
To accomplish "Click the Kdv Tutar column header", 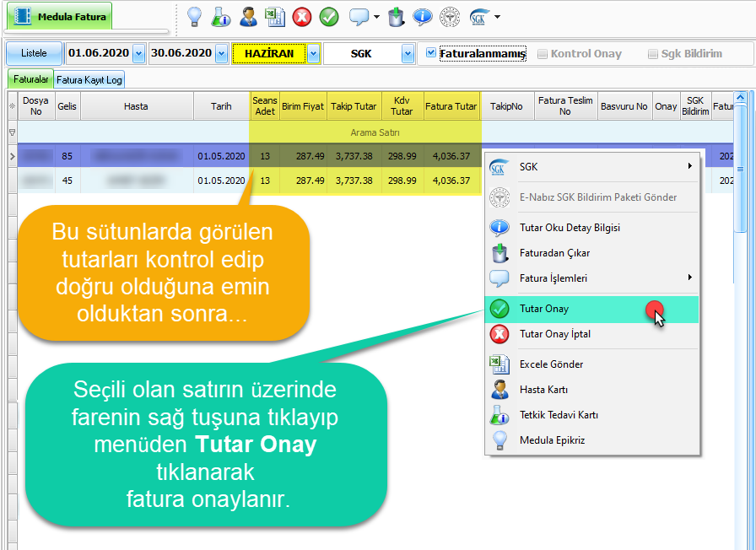I will pos(402,106).
